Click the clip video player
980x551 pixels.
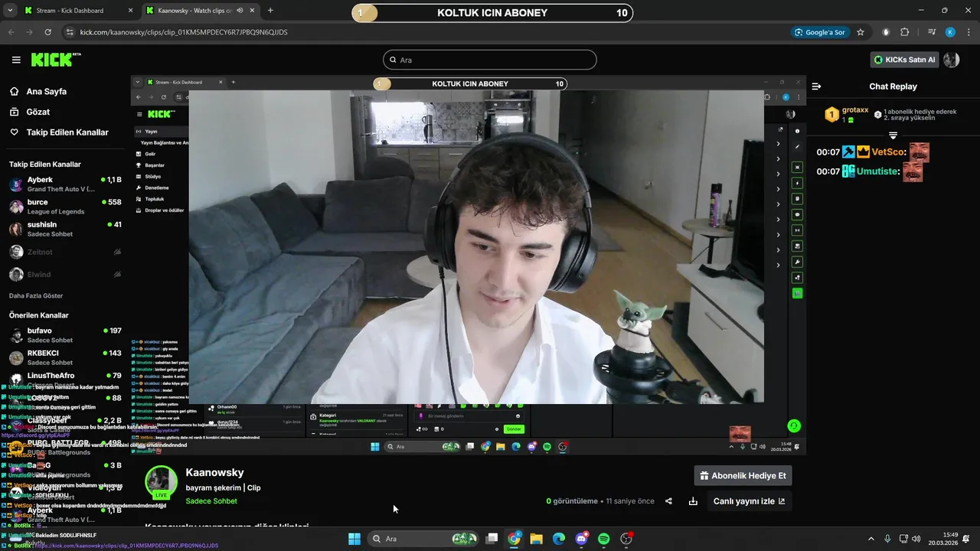[468, 265]
